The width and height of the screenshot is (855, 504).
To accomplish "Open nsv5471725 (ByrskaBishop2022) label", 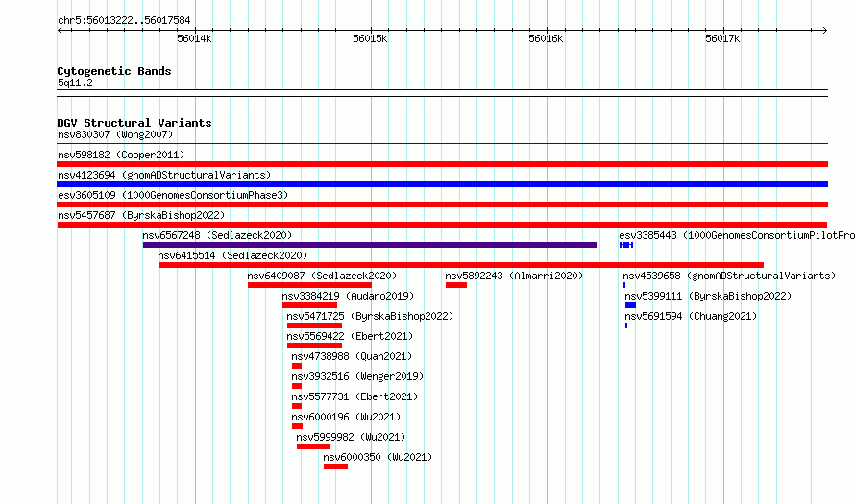I will click(x=370, y=316).
